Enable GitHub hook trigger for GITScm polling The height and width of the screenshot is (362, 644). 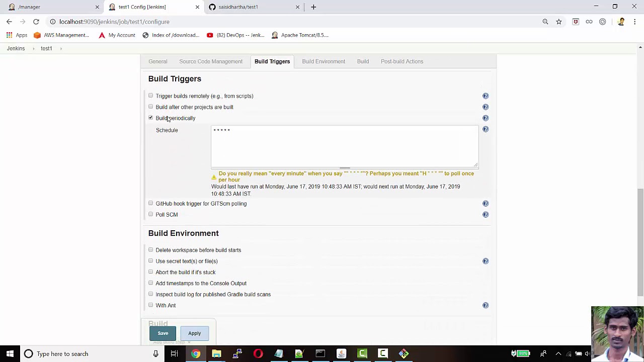[x=150, y=203]
